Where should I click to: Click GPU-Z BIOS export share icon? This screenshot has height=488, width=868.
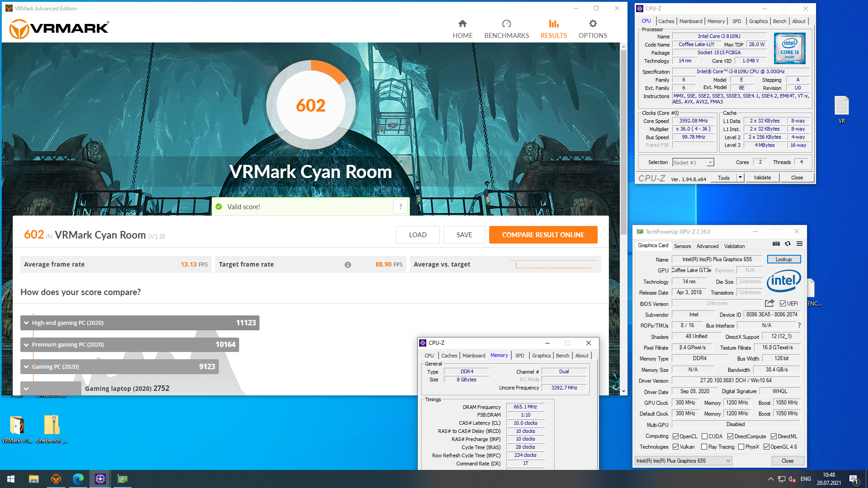769,303
